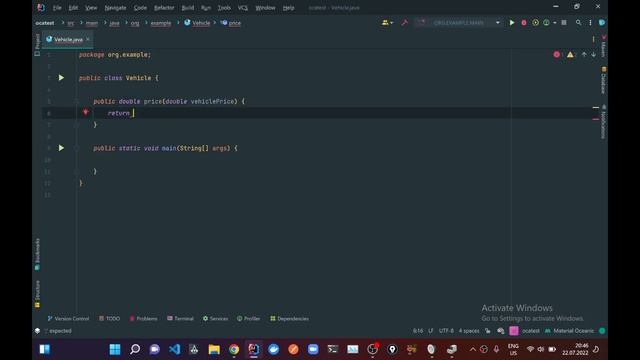Collapse the price method fold marker

click(76, 101)
